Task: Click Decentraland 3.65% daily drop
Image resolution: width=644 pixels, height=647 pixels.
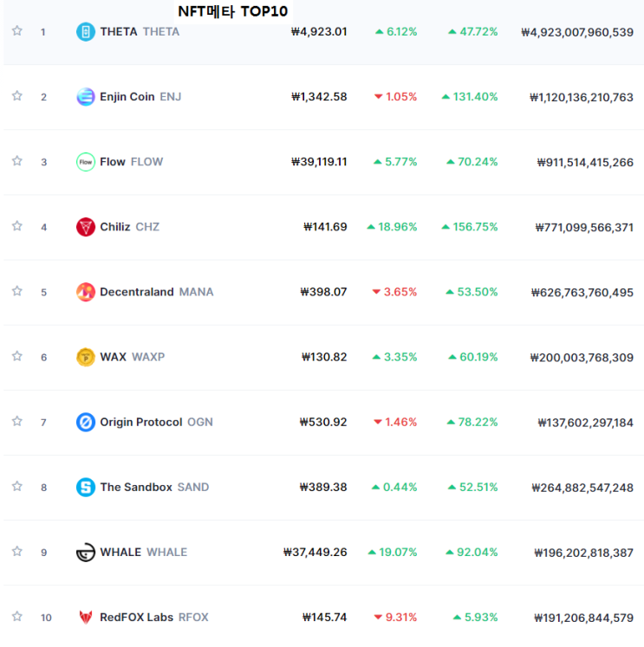Action: tap(394, 292)
